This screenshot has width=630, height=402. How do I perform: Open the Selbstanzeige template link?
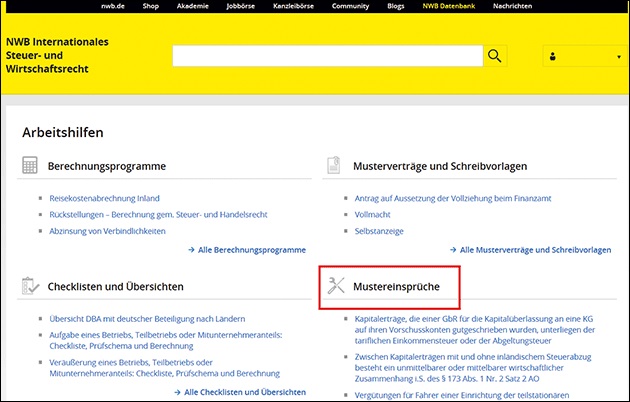click(378, 230)
